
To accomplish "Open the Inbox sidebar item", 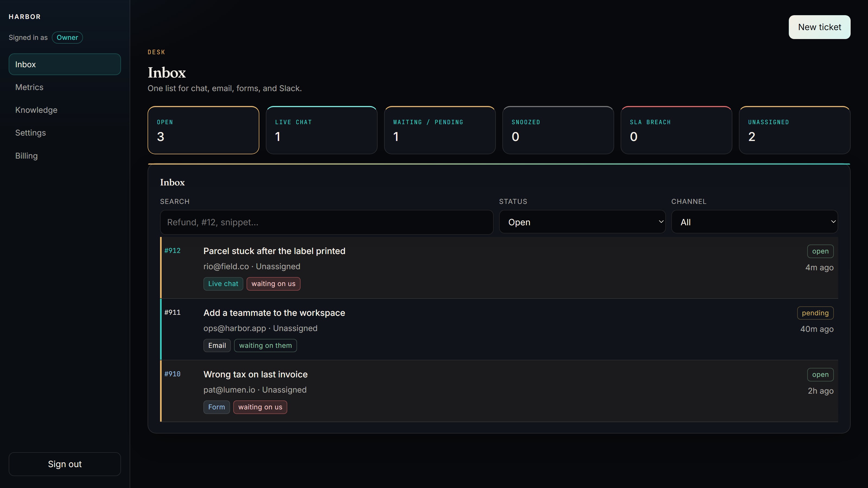I will [x=64, y=64].
